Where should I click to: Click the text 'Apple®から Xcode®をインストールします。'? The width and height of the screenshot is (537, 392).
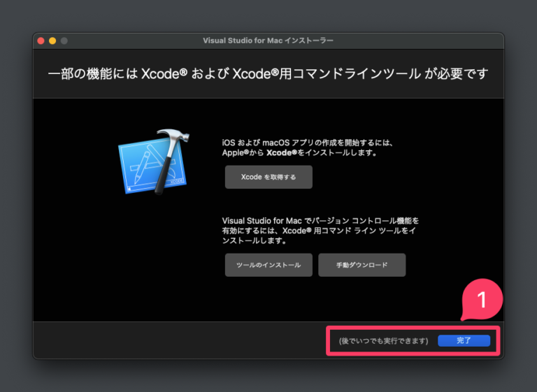pos(300,153)
